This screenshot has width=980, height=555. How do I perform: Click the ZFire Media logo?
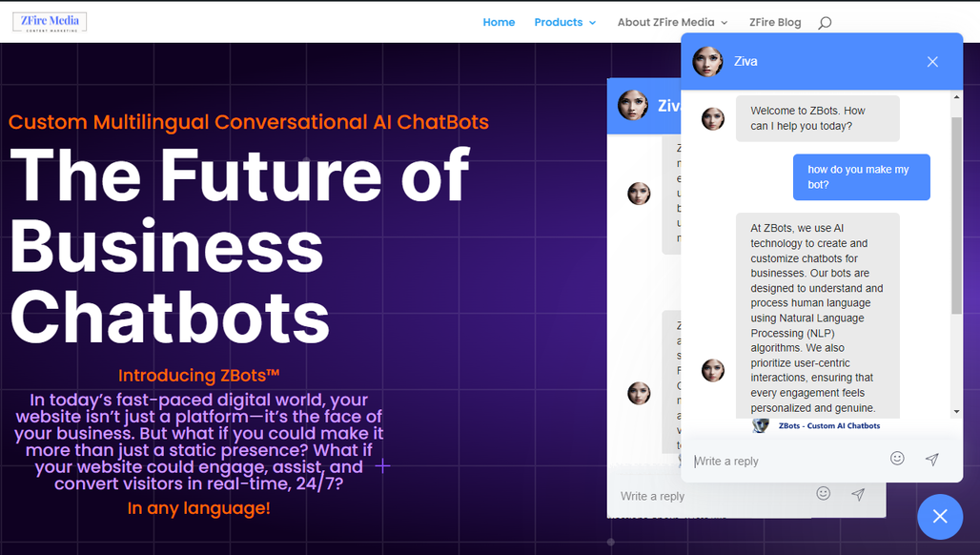click(50, 22)
